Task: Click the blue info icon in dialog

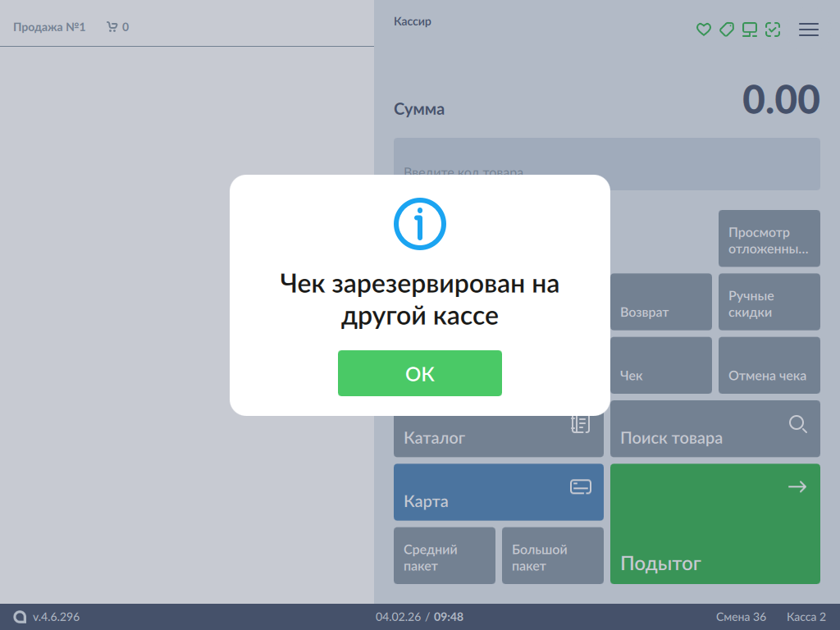Action: pyautogui.click(x=420, y=222)
